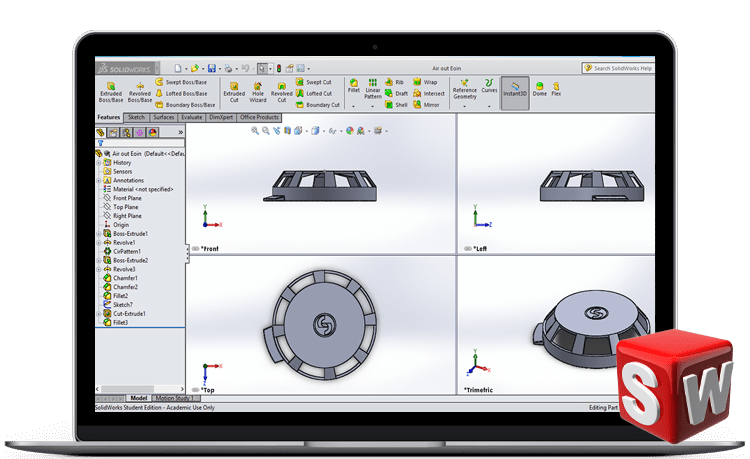
Task: Choose the Rib tool
Action: 395,82
